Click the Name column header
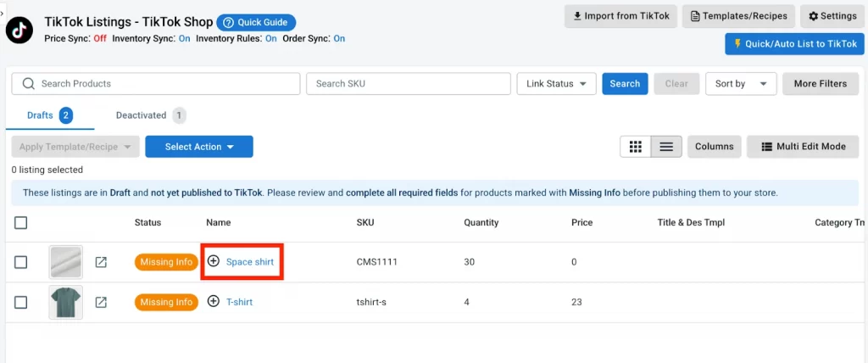The height and width of the screenshot is (363, 868). pyautogui.click(x=218, y=223)
